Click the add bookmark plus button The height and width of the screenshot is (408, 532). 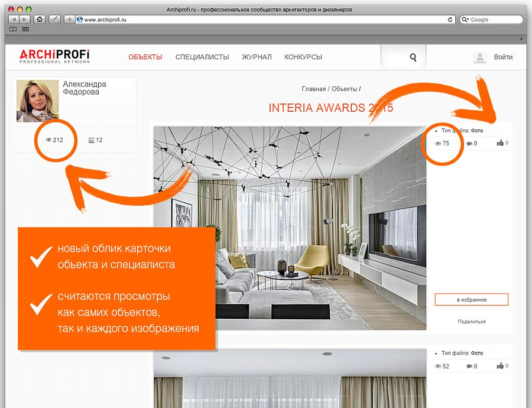tap(70, 20)
